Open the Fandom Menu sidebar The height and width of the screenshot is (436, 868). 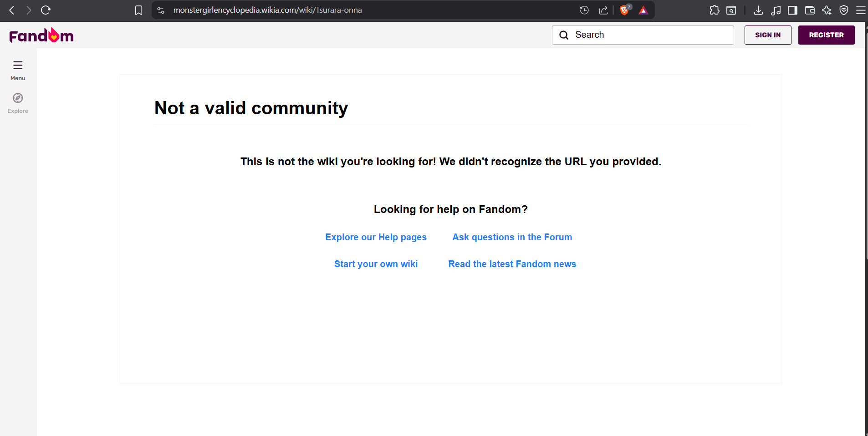pos(18,71)
